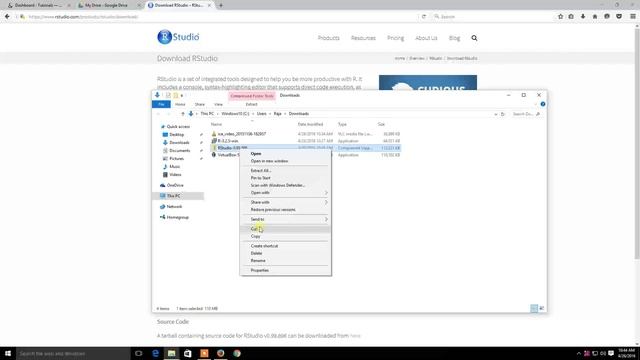The image size is (640, 360).
Task: Expand the Share with submenu
Action: tap(285, 202)
